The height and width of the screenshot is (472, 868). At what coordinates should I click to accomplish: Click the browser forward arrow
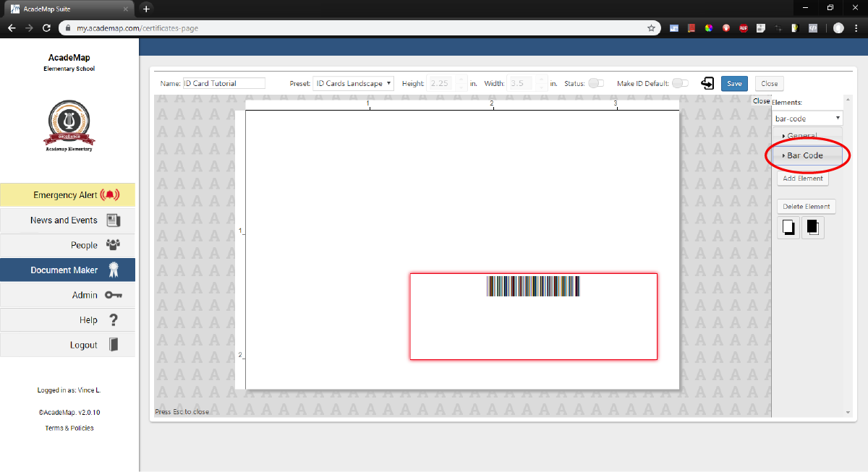pyautogui.click(x=29, y=28)
